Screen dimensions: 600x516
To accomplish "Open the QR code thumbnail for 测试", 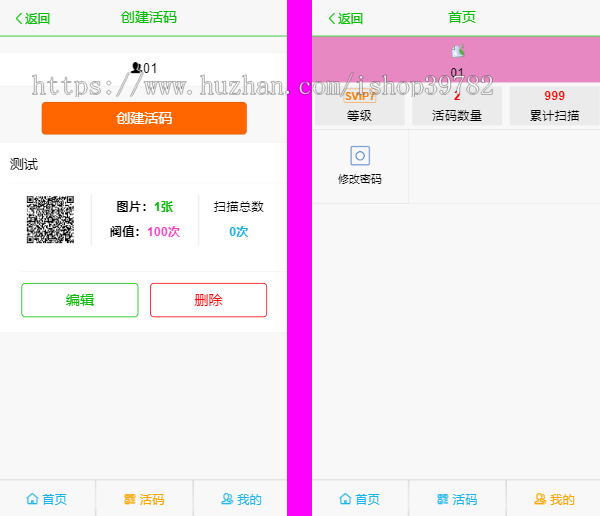I will tap(51, 220).
